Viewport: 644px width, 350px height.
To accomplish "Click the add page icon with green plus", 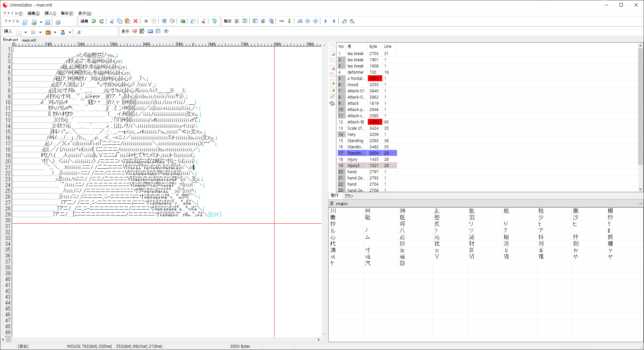I will [x=332, y=53].
